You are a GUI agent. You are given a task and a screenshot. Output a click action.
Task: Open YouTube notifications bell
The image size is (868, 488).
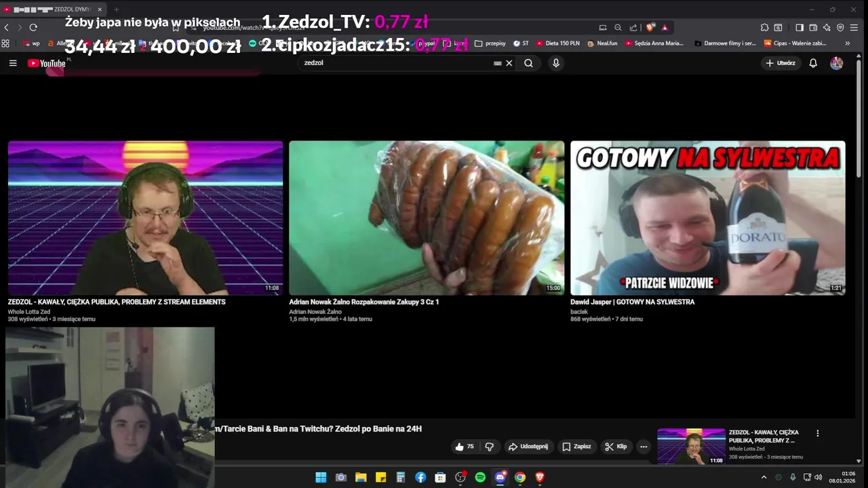point(813,63)
